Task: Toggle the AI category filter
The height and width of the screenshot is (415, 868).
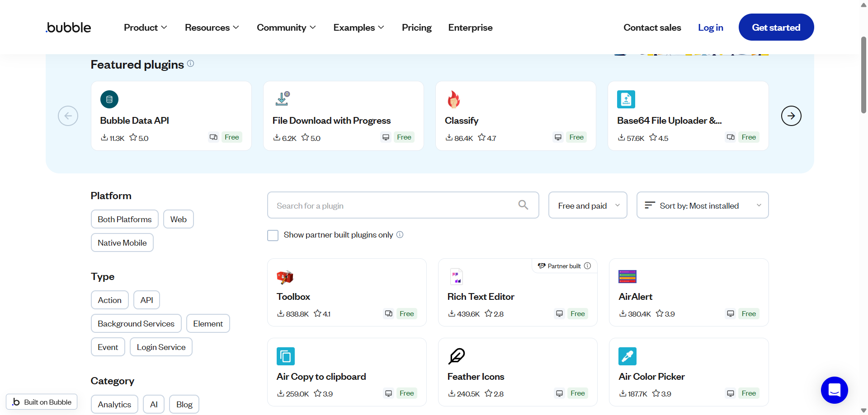Action: tap(154, 404)
